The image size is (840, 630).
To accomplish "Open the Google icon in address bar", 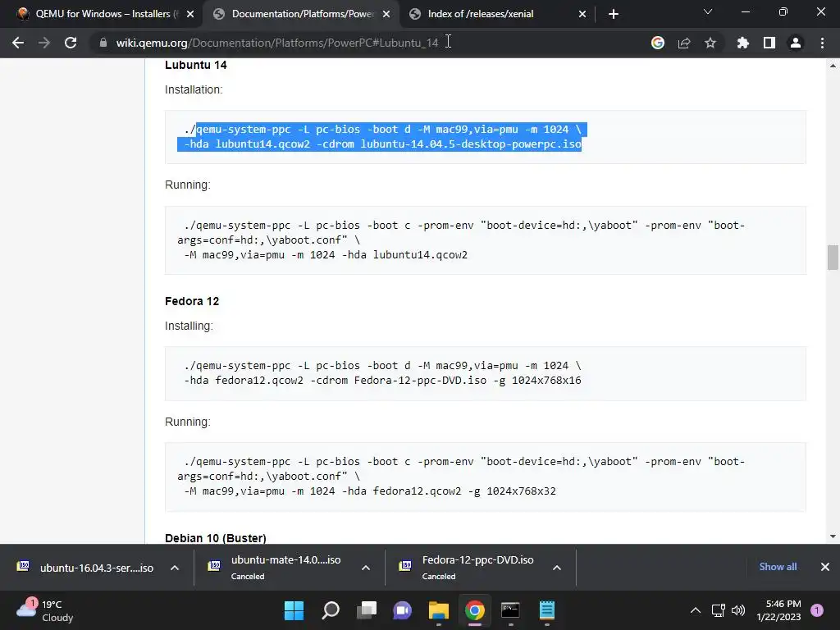I will coord(658,43).
